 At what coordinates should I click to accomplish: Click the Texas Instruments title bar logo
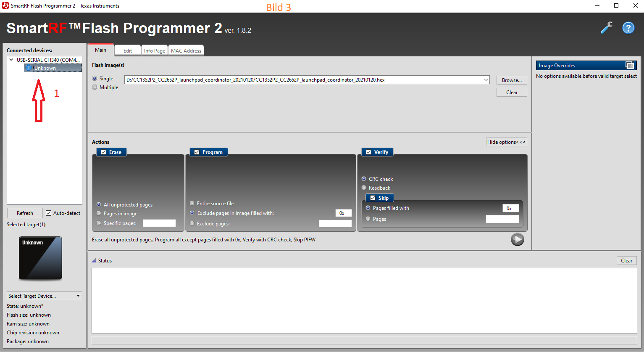5,5
